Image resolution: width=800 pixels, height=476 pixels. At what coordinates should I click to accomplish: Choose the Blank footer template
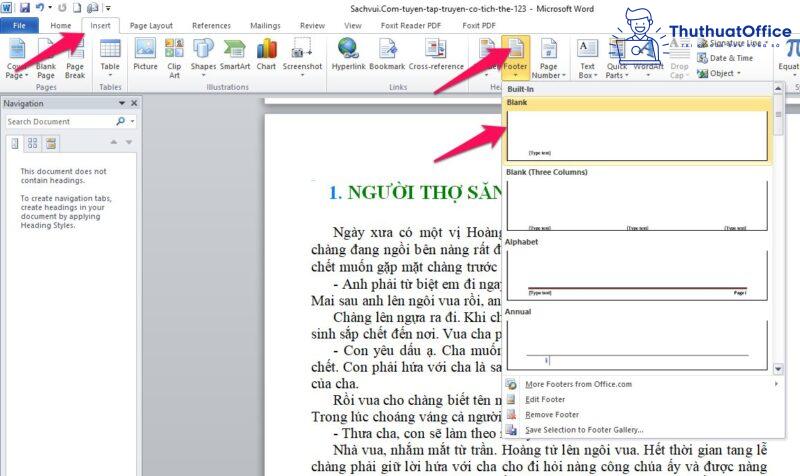637,131
